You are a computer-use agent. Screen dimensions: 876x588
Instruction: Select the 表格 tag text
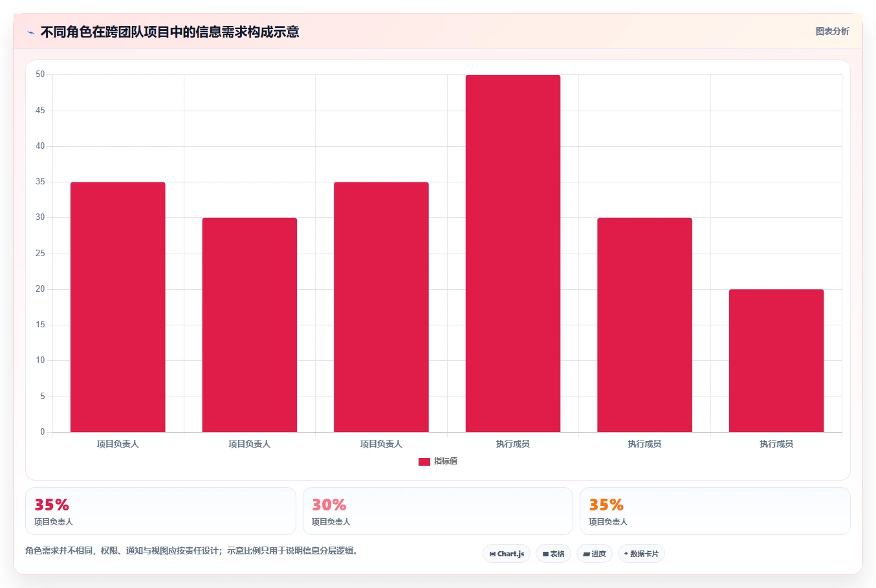coord(557,554)
